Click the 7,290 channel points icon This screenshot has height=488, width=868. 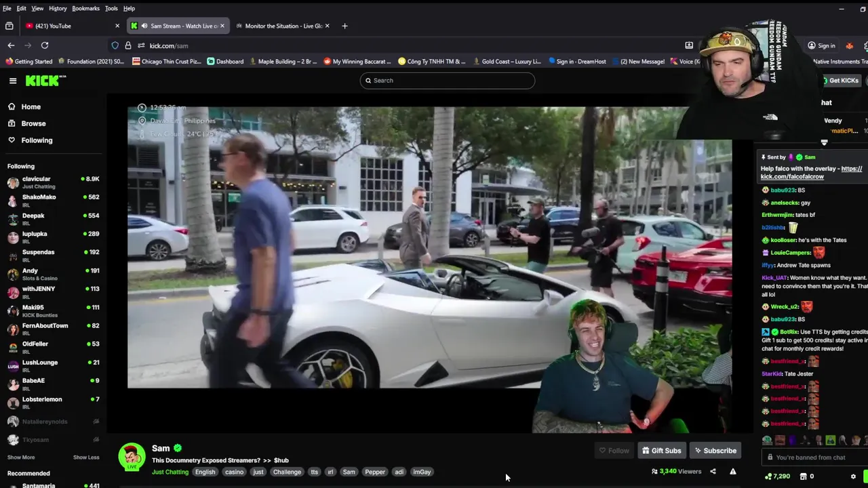(768, 476)
